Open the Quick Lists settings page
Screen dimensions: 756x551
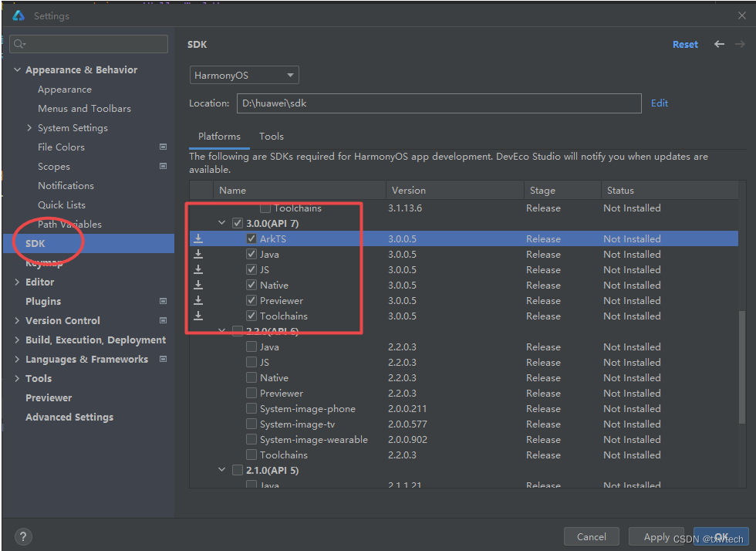(x=62, y=205)
